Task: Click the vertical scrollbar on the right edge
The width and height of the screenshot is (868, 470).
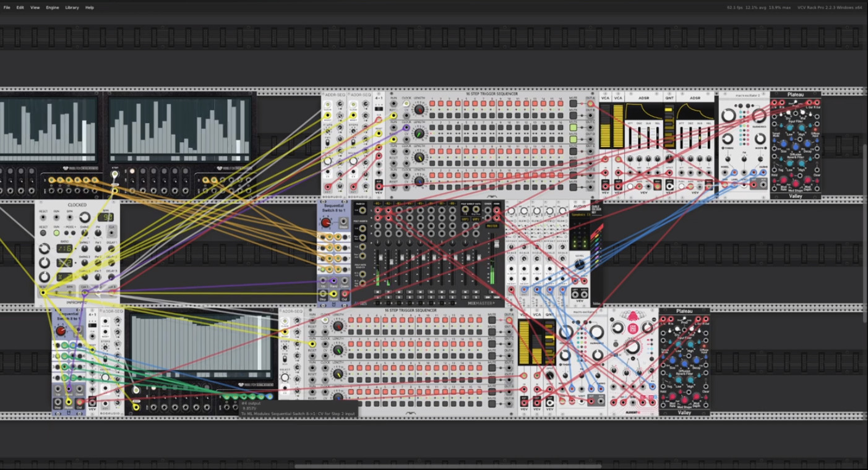Action: (x=865, y=232)
